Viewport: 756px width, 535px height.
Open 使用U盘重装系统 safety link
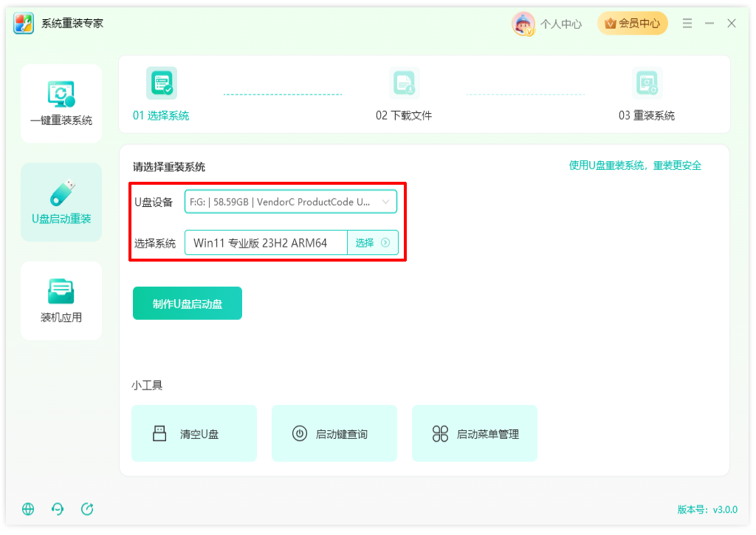pos(635,166)
